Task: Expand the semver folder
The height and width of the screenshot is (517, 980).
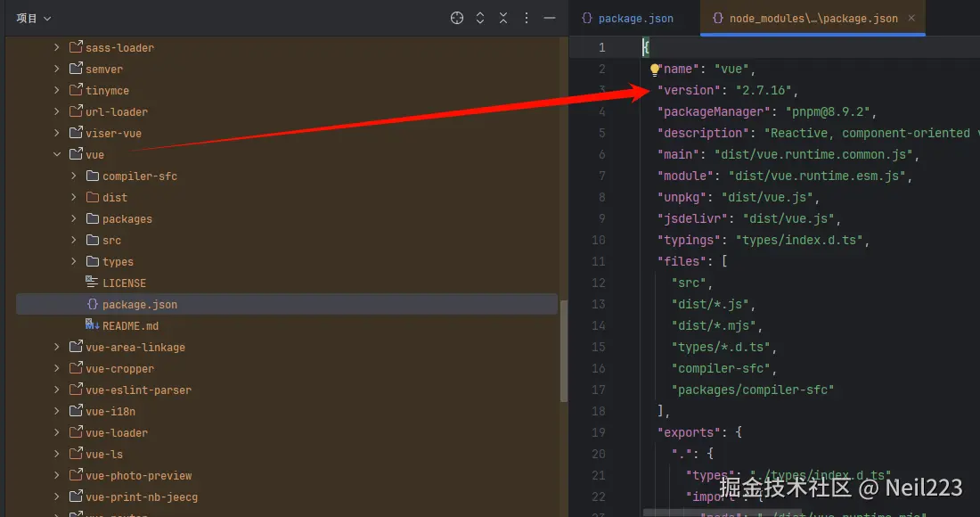Action: (x=57, y=69)
